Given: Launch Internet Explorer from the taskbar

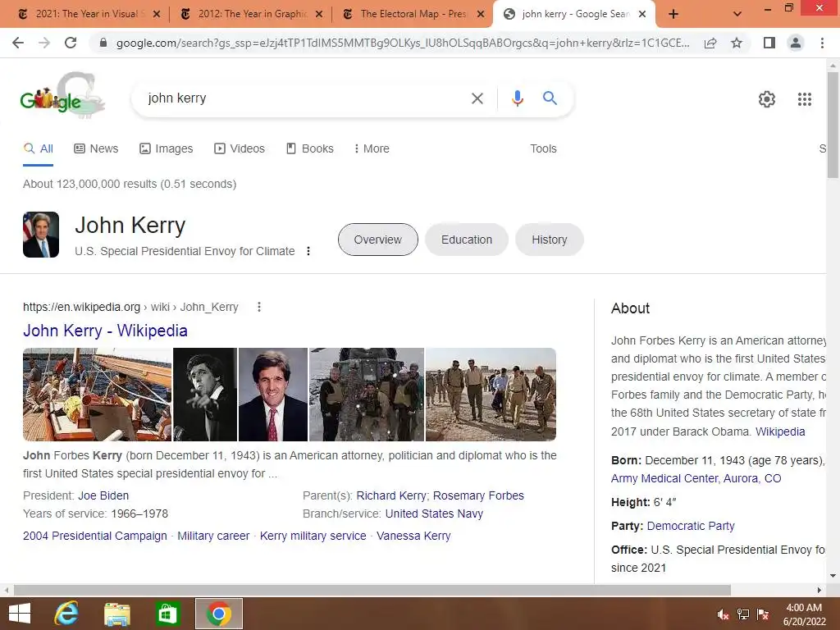Looking at the screenshot, I should click(x=66, y=614).
